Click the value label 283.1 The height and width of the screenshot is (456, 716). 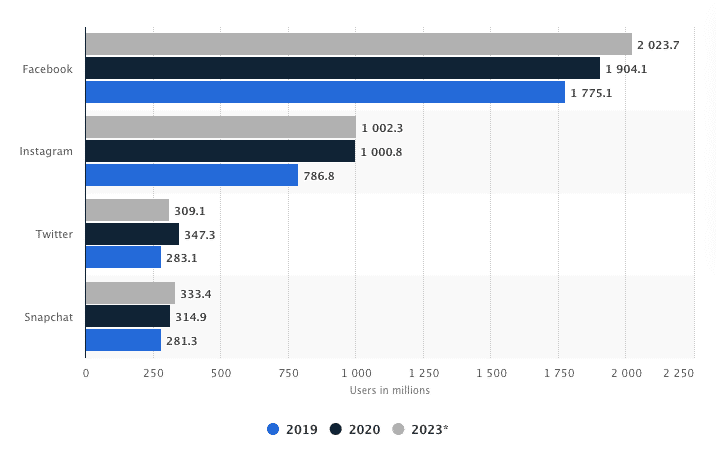(182, 258)
